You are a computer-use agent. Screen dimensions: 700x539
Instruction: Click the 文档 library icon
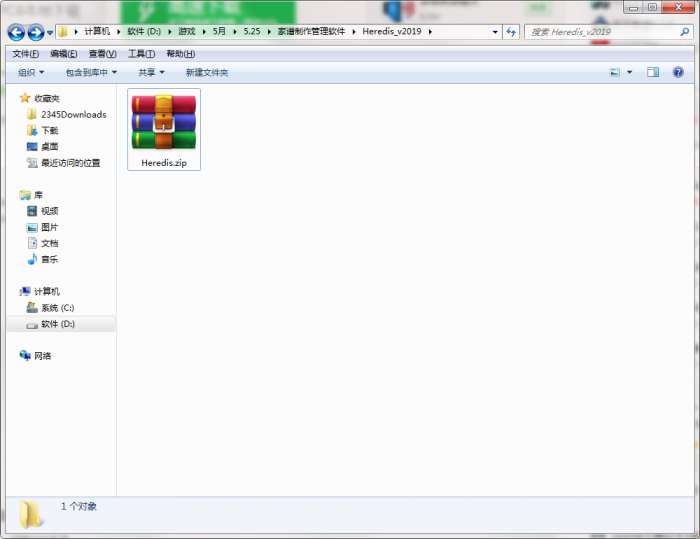32,243
